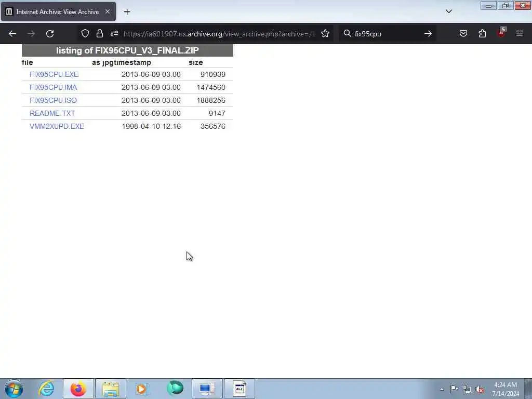Open the FIX95CPU.EXE file link
This screenshot has width=532, height=399.
54,74
